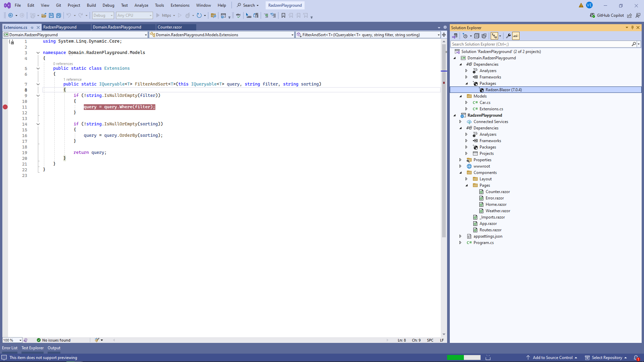The height and width of the screenshot is (362, 644).
Task: Open the 100 % zoom level dropdown
Action: 12,340
